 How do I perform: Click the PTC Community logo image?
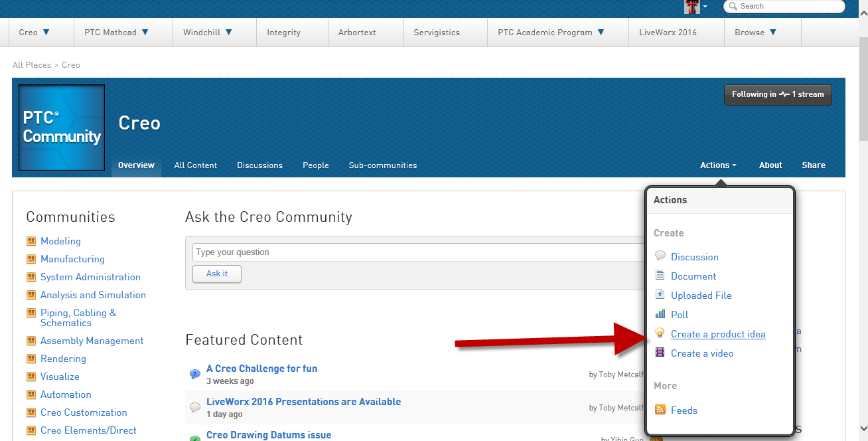pyautogui.click(x=62, y=128)
